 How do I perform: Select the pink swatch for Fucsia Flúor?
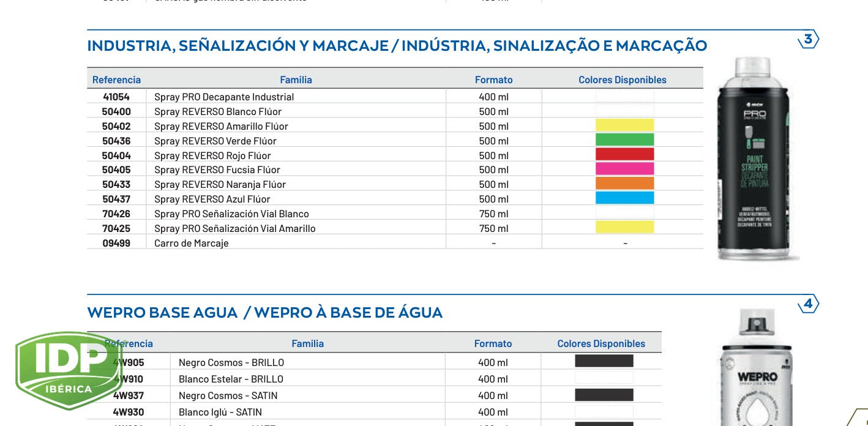click(624, 169)
